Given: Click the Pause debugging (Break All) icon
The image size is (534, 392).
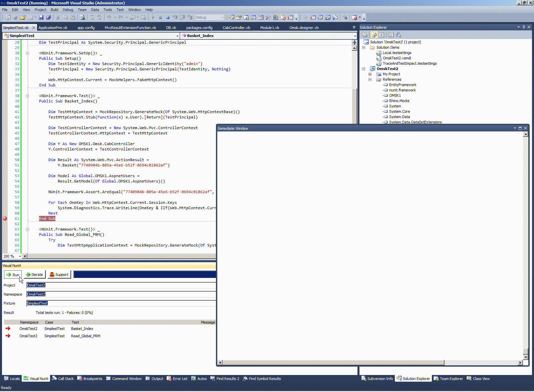Looking at the screenshot, I should [x=161, y=17].
